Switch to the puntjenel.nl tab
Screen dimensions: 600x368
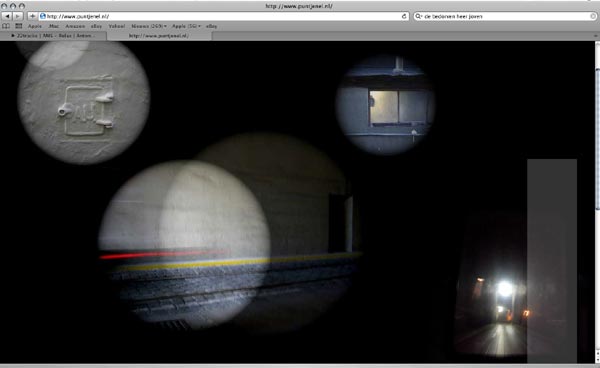click(159, 36)
